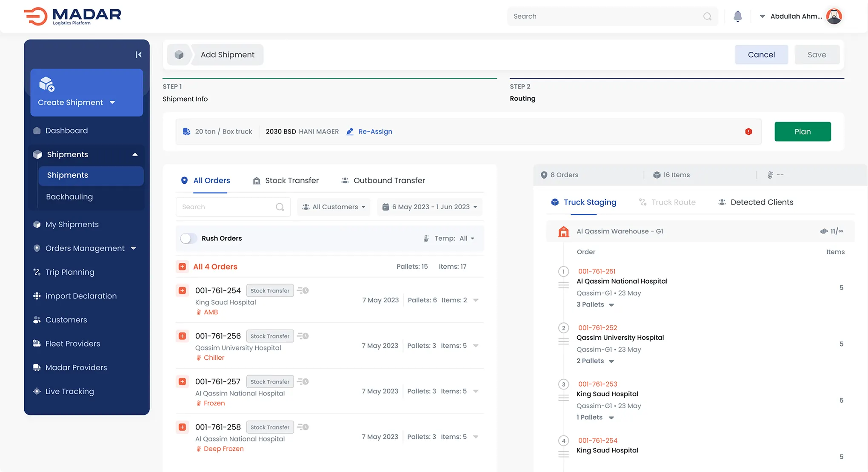868x472 pixels.
Task: Open the All Customers dropdown
Action: point(334,207)
